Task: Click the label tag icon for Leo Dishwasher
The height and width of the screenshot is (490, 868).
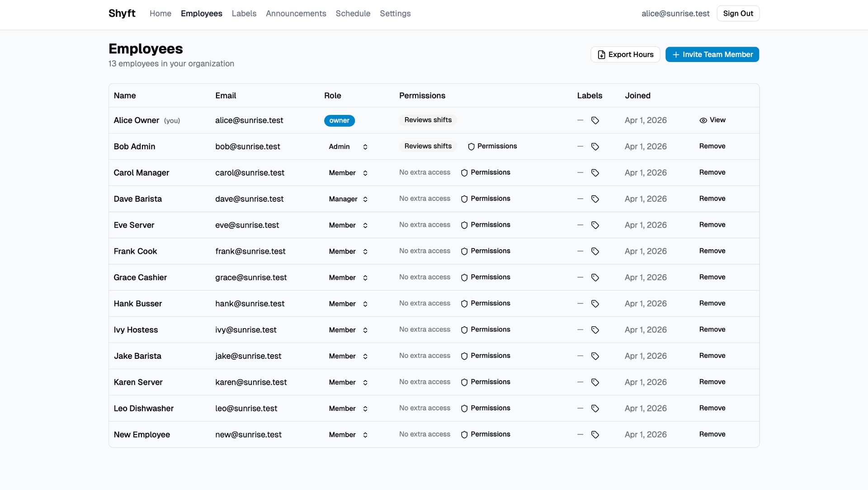Action: tap(595, 409)
